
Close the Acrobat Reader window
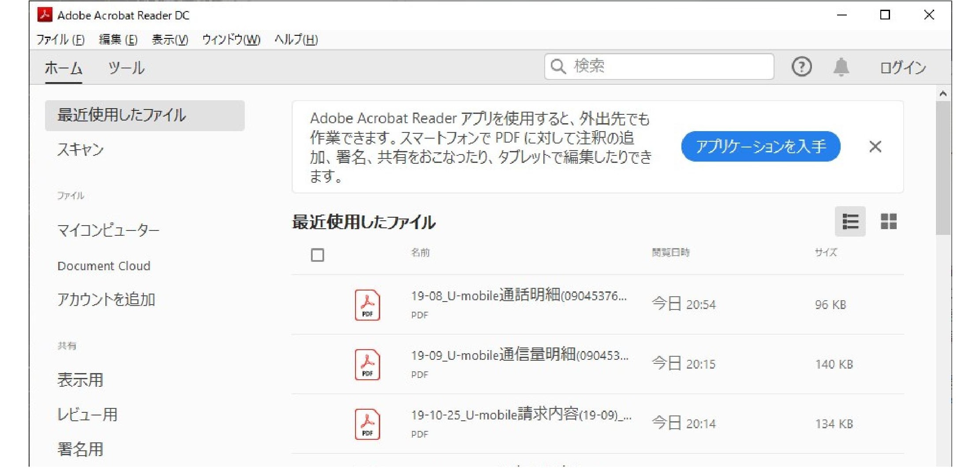[x=928, y=15]
